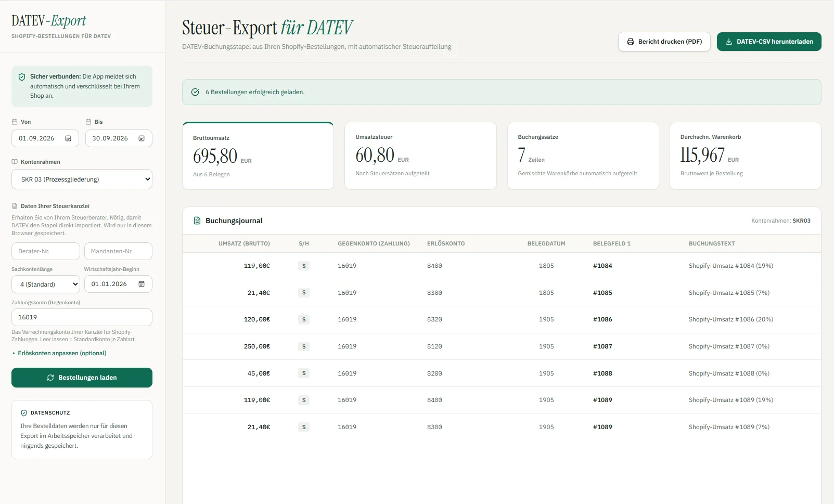
Task: Open the Kontenrahmen SKR 03 dropdown
Action: click(82, 179)
